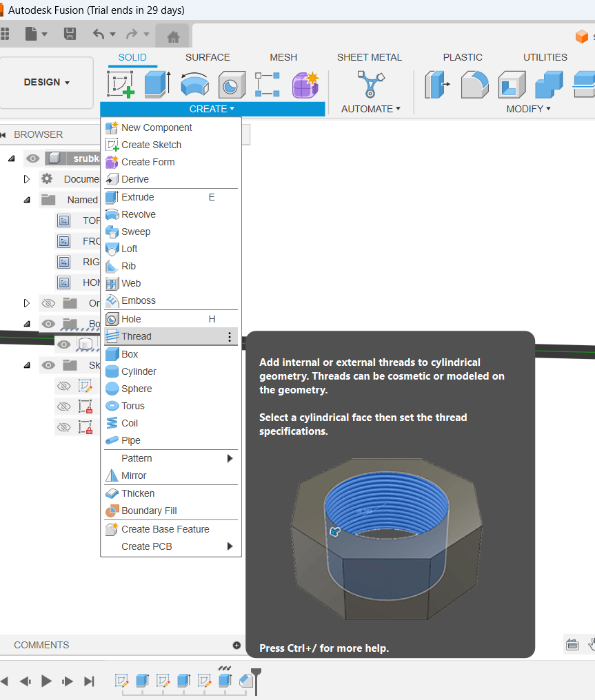Collapse the Sketches folder node
The width and height of the screenshot is (595, 700).
pos(27,365)
